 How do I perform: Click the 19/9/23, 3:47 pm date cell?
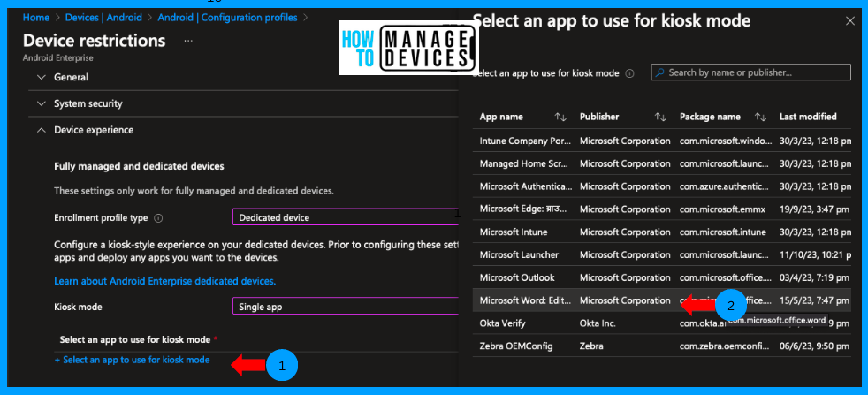(x=814, y=209)
